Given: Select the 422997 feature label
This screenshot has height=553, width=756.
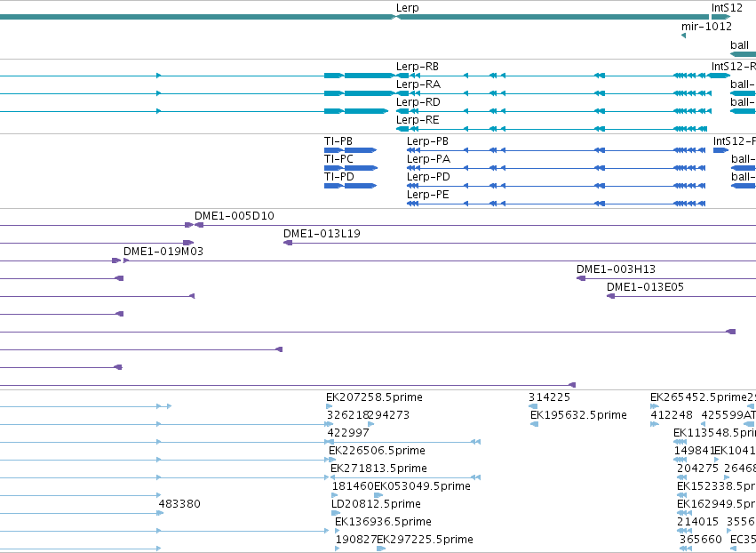Looking at the screenshot, I should [348, 433].
